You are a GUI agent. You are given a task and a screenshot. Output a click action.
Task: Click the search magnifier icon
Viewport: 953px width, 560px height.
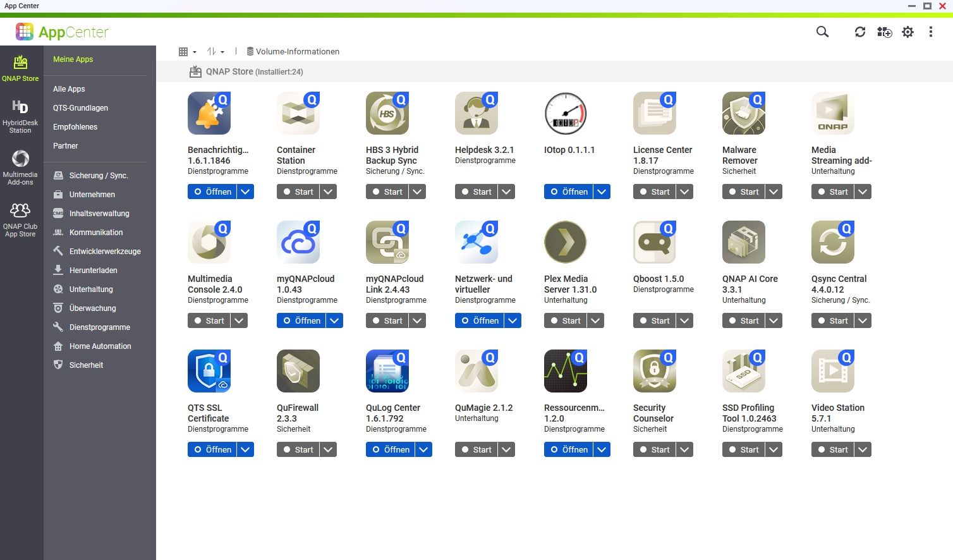click(x=822, y=32)
